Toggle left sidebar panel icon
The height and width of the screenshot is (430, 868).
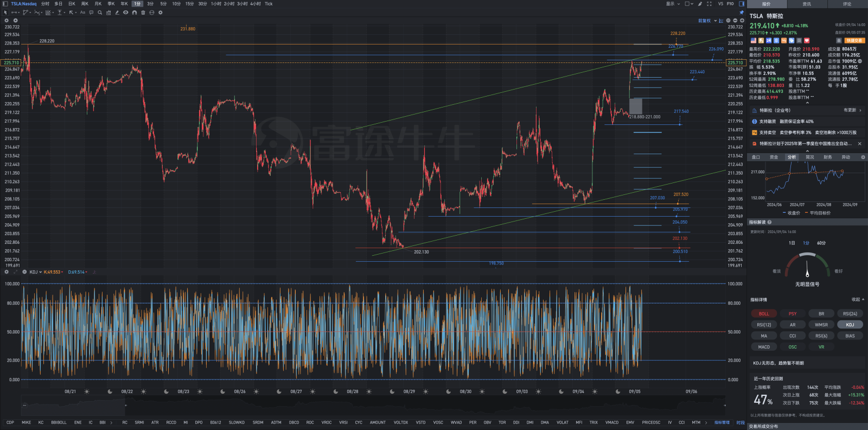[5, 4]
